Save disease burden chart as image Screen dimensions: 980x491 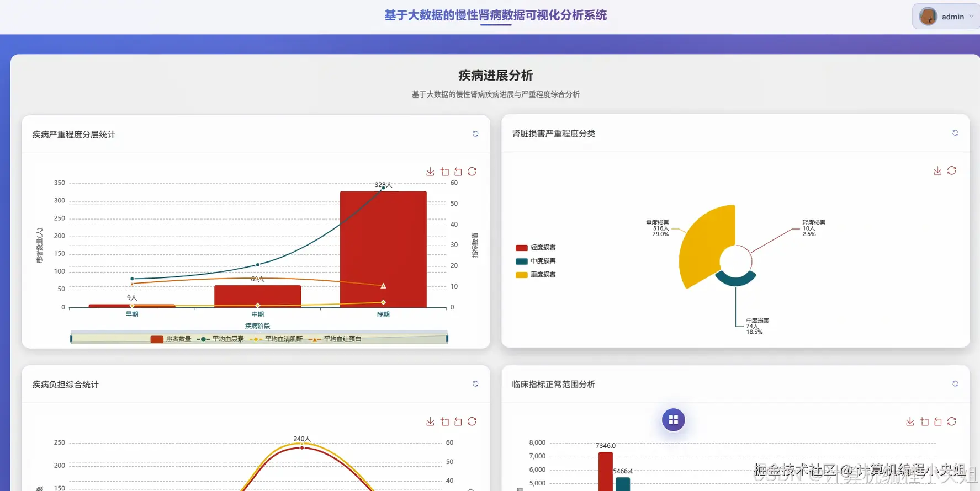pyautogui.click(x=430, y=421)
